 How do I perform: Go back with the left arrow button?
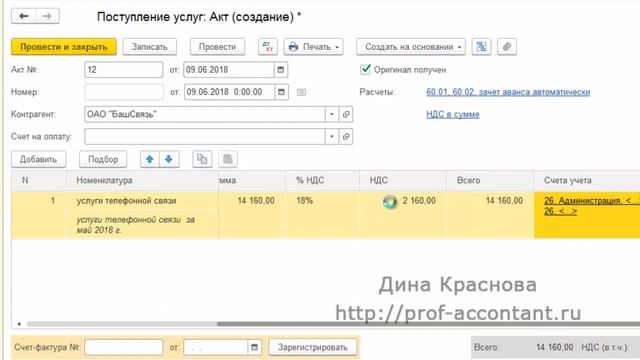[23, 16]
